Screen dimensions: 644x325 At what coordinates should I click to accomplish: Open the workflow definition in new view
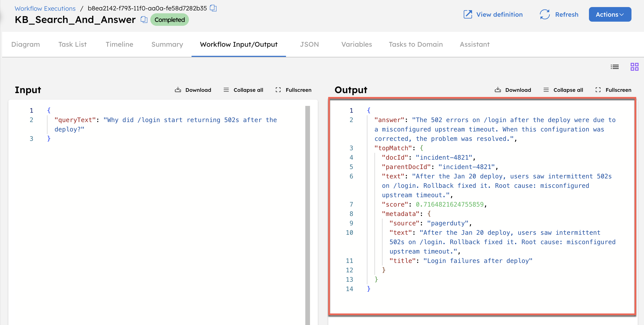tap(493, 14)
